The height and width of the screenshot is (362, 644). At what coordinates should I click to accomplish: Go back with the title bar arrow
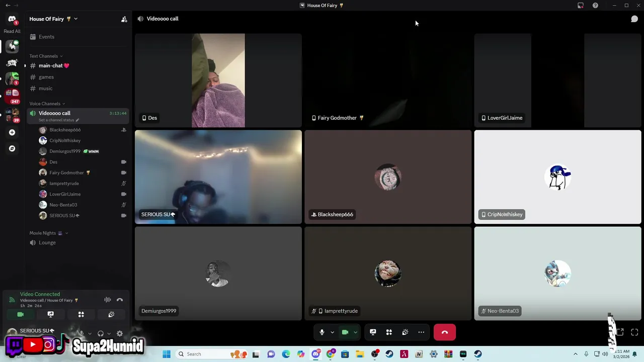pyautogui.click(x=8, y=6)
